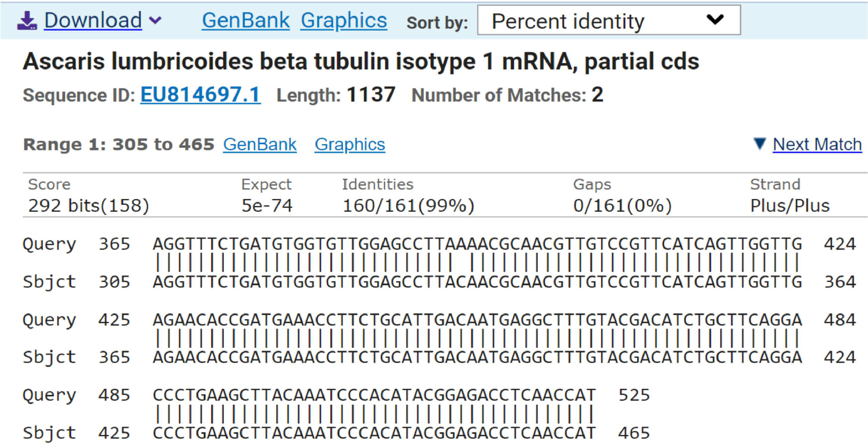868x444 pixels.
Task: Click the Identities value 160/161(99%)
Action: [x=408, y=206]
